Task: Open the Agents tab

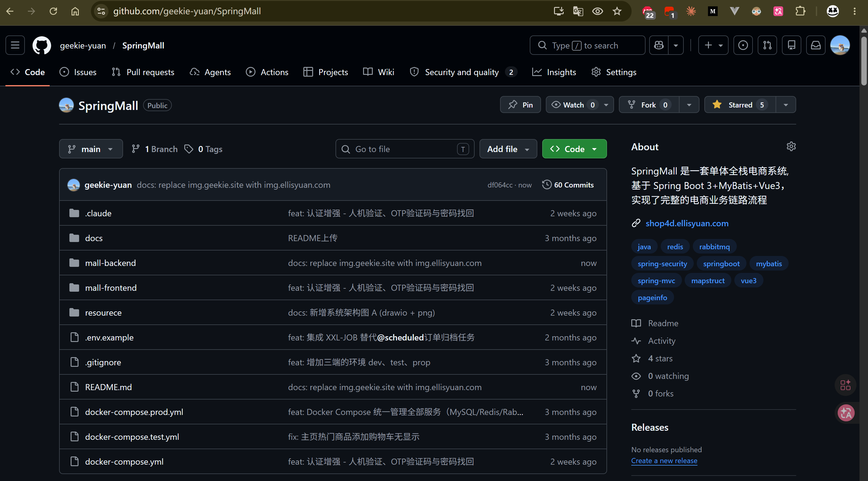Action: [x=210, y=72]
